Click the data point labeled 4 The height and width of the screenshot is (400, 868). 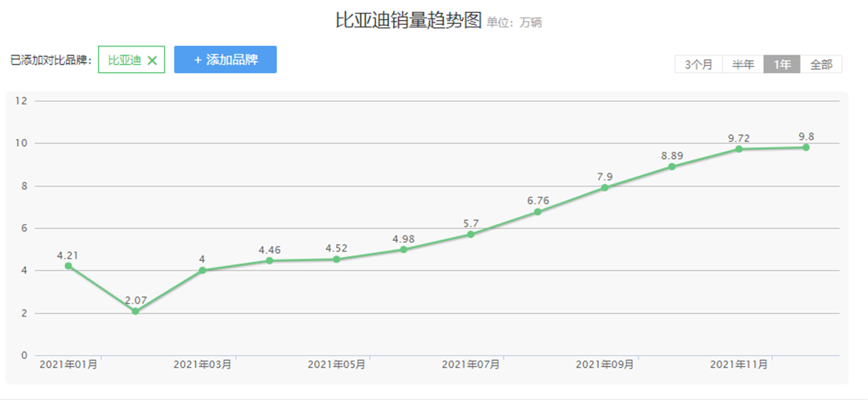(x=203, y=271)
